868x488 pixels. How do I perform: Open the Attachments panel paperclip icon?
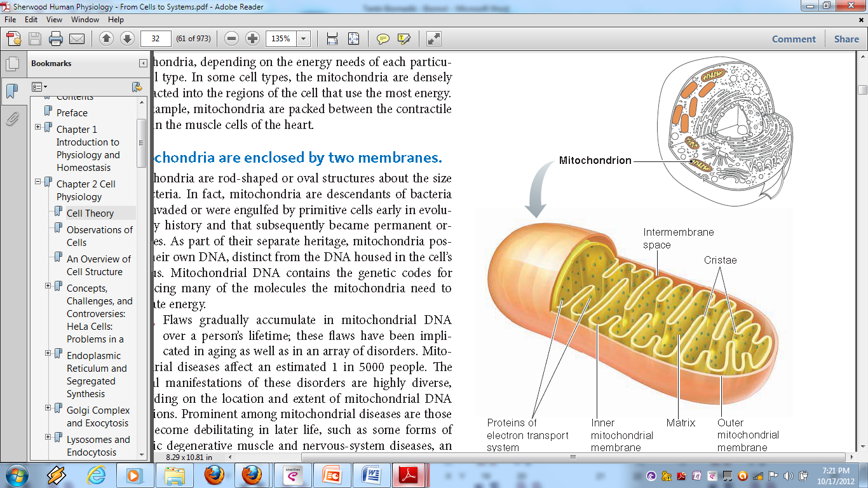click(12, 119)
